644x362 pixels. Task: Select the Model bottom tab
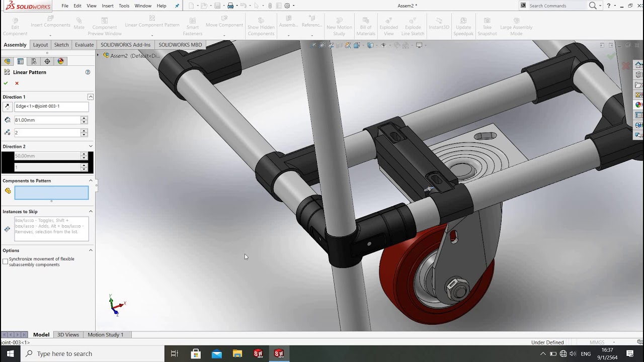pyautogui.click(x=41, y=335)
